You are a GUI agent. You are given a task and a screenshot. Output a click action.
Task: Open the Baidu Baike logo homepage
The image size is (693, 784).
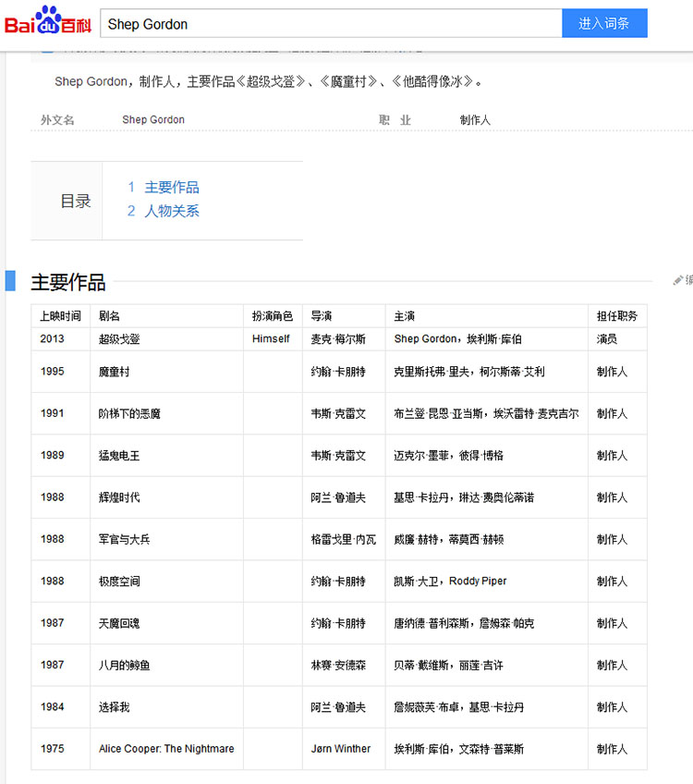[48, 21]
